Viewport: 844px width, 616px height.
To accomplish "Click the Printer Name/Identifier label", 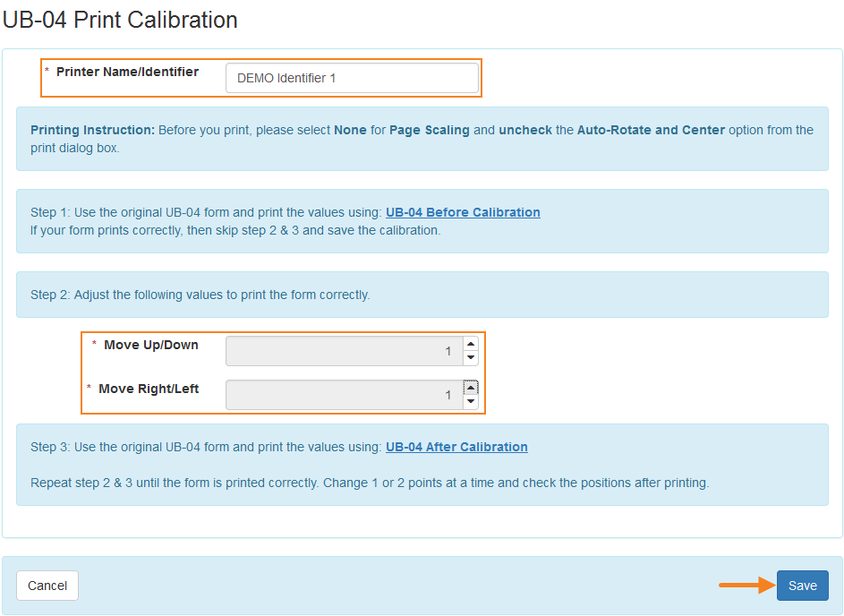I will pos(127,72).
